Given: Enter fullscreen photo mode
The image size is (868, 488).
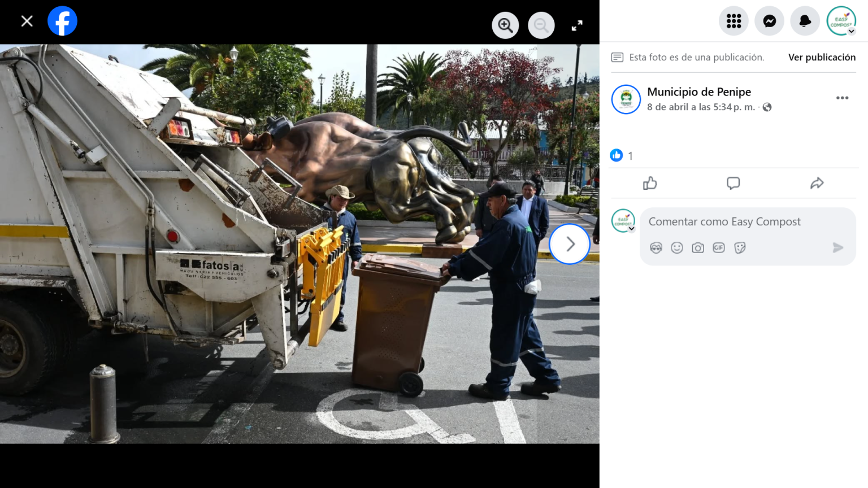Looking at the screenshot, I should [x=577, y=25].
